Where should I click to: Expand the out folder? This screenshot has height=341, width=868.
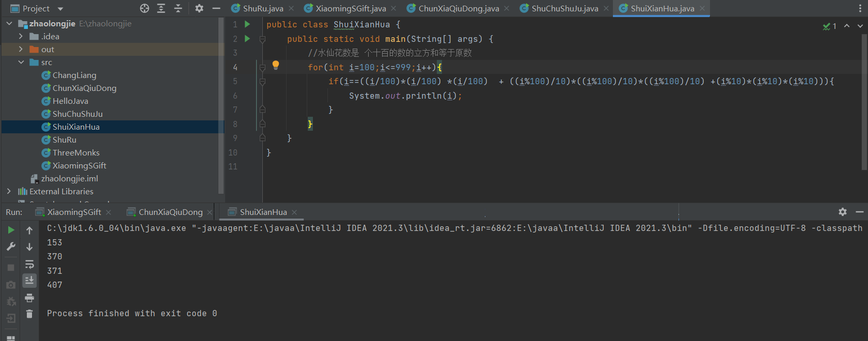click(21, 49)
